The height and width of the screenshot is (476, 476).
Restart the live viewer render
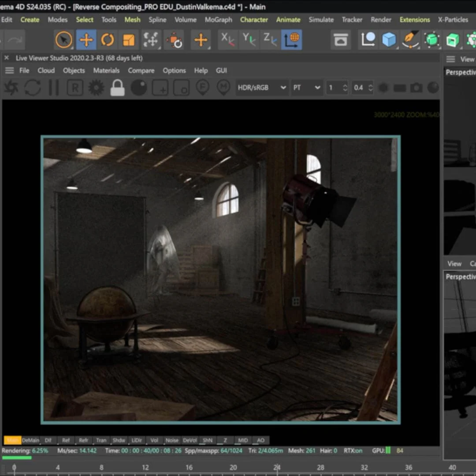(x=32, y=87)
